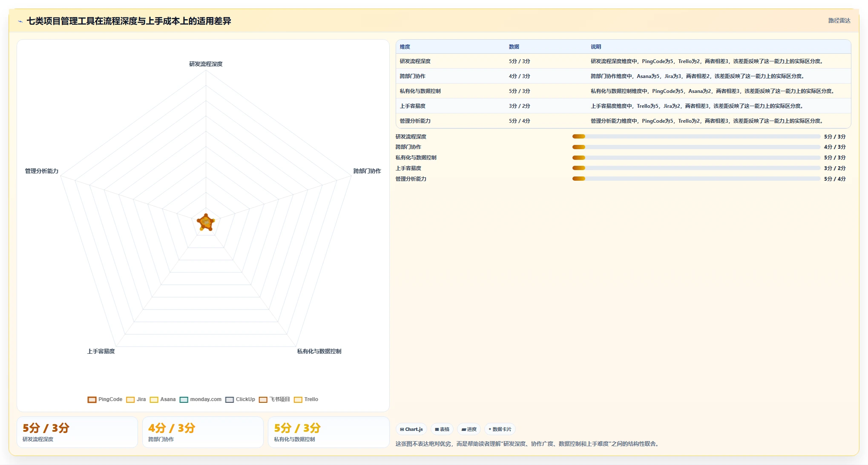
Task: Click the 维度 table column header
Action: pos(405,47)
